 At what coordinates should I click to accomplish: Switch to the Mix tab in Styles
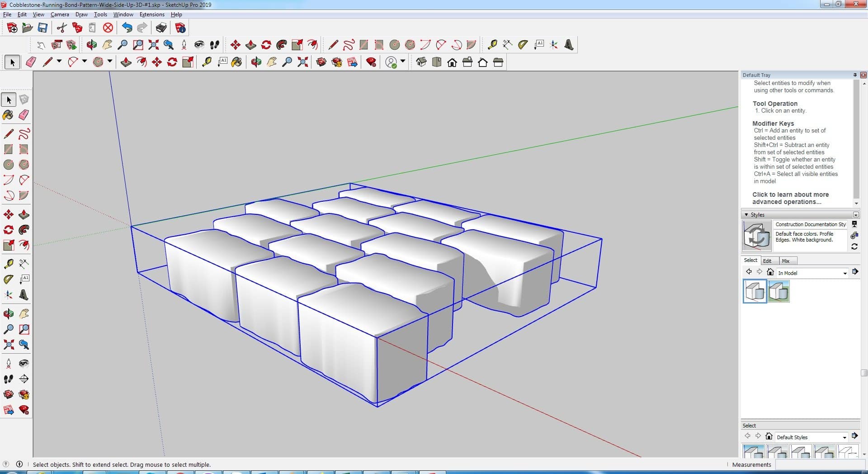coord(786,261)
